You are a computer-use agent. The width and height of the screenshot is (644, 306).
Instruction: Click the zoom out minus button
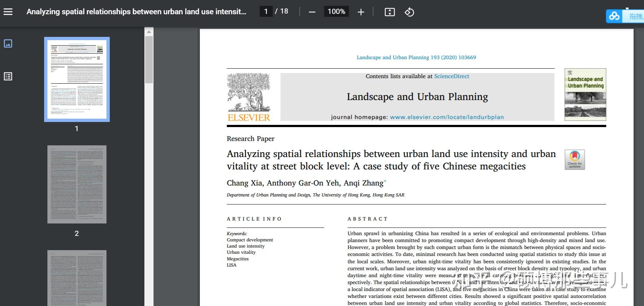tap(312, 12)
